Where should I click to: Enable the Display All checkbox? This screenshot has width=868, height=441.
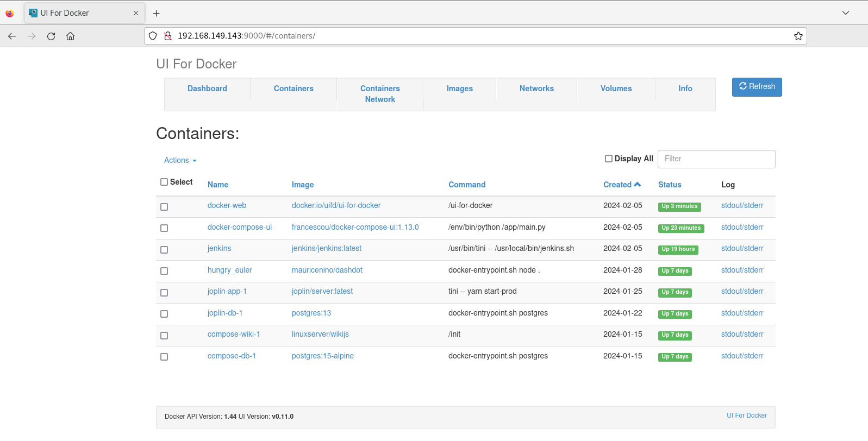pyautogui.click(x=609, y=159)
